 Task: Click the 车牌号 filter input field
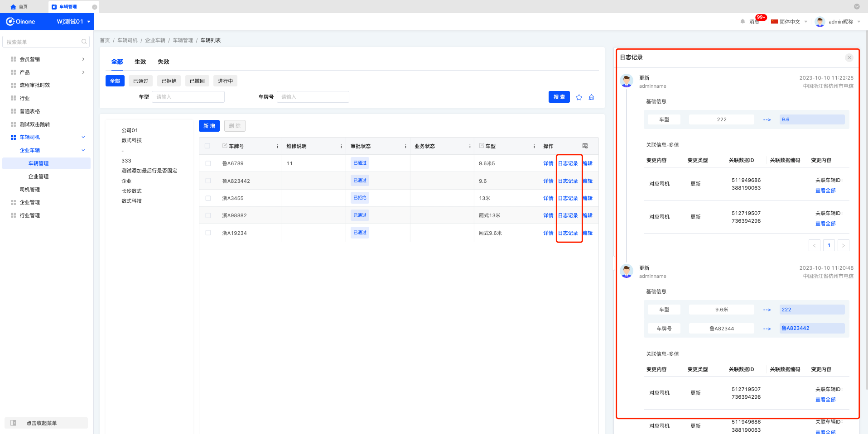coord(313,97)
